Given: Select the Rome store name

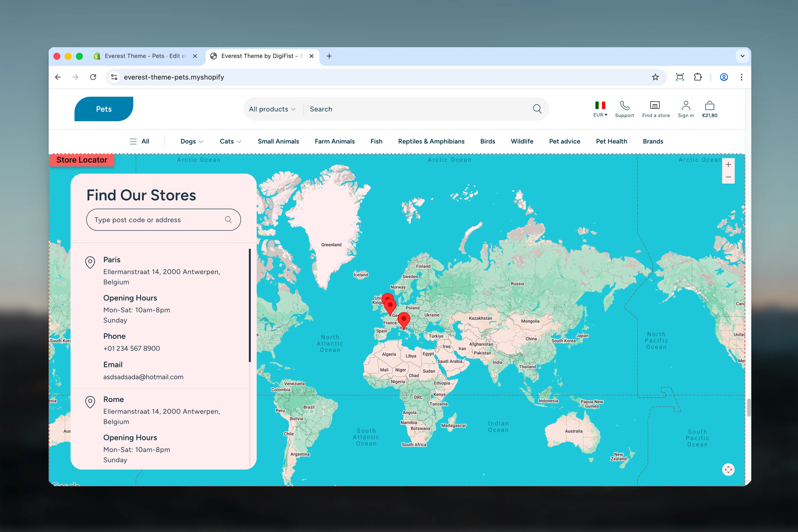Looking at the screenshot, I should (114, 399).
